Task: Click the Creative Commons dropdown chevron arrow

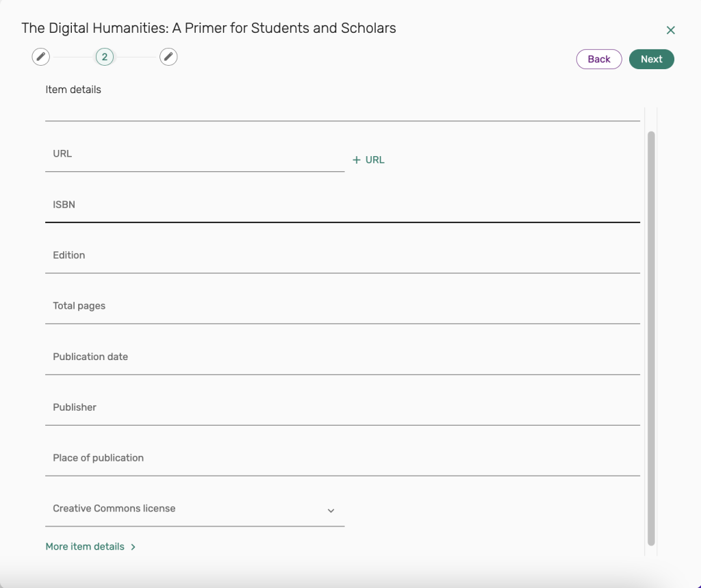Action: [331, 511]
